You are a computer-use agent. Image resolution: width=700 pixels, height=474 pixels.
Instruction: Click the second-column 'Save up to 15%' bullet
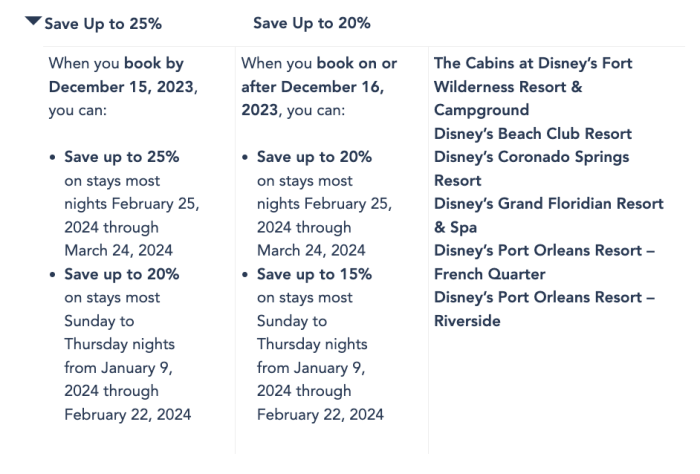[x=314, y=274]
